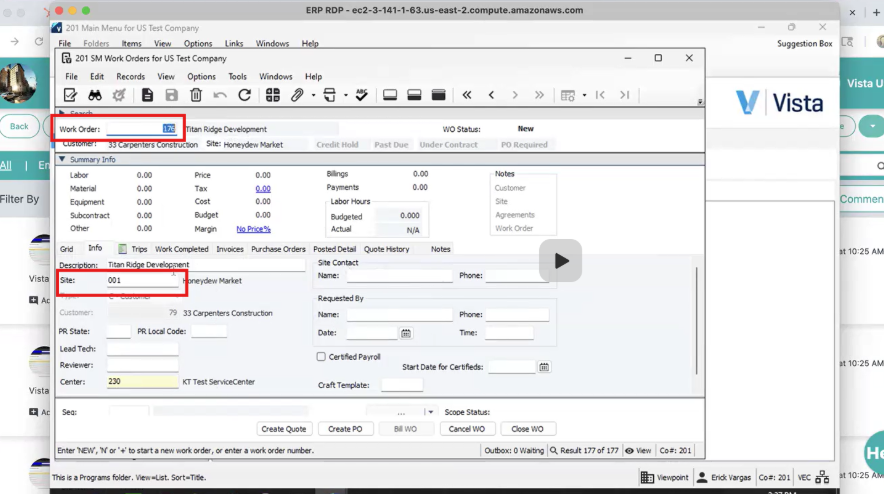Viewport: 884px width, 494px height.
Task: Switch to the Work Completed tab
Action: point(182,249)
